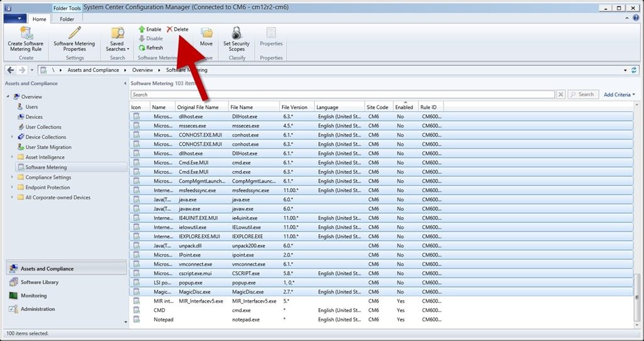Image resolution: width=644 pixels, height=341 pixels.
Task: Open the Software Library workspace
Action: pos(66,282)
